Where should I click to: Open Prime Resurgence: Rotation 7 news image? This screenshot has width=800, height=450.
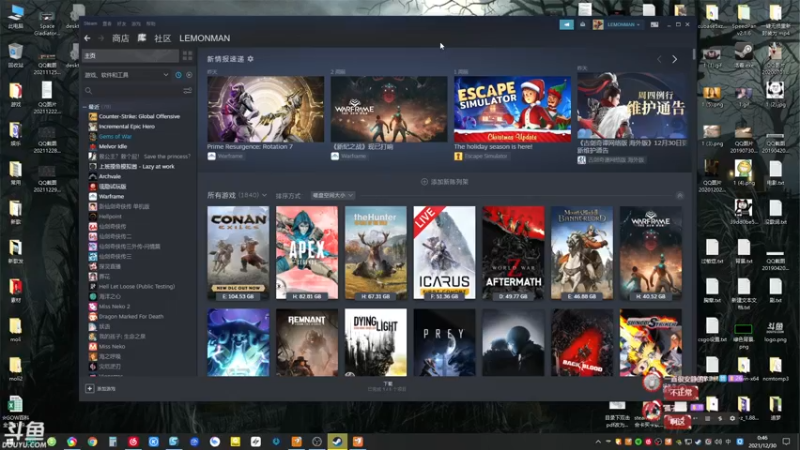pyautogui.click(x=265, y=109)
